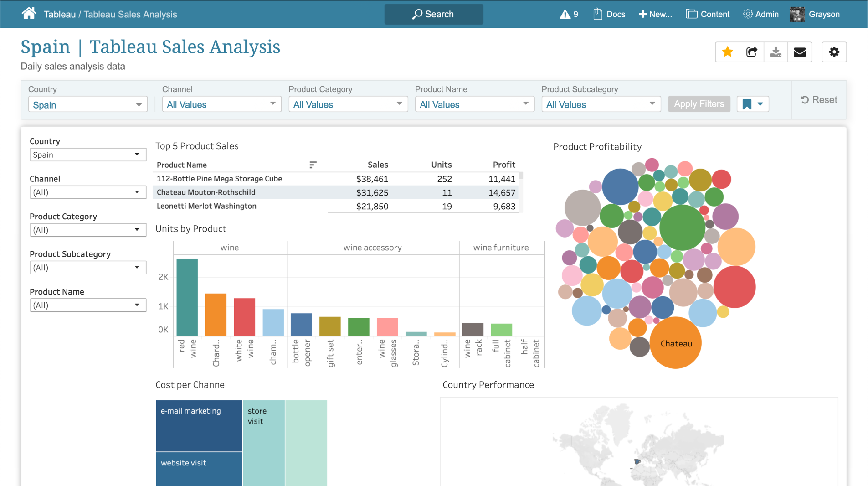Open the sidebar Channel (All) dropdown
The width and height of the screenshot is (868, 486).
pos(87,192)
